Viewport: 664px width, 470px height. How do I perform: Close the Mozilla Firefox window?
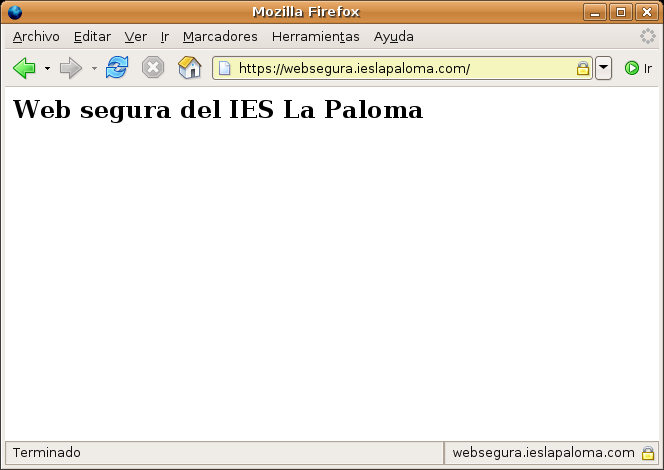tap(647, 12)
